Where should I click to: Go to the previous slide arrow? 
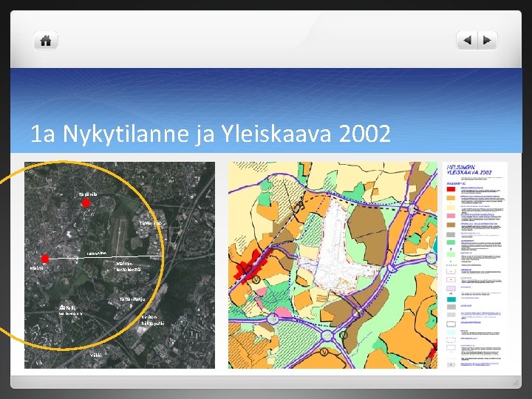[467, 41]
